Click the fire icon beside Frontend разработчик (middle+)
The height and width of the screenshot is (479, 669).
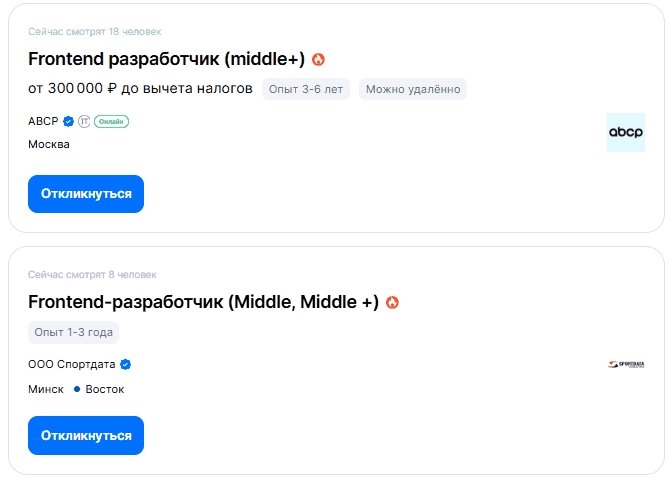(x=318, y=59)
